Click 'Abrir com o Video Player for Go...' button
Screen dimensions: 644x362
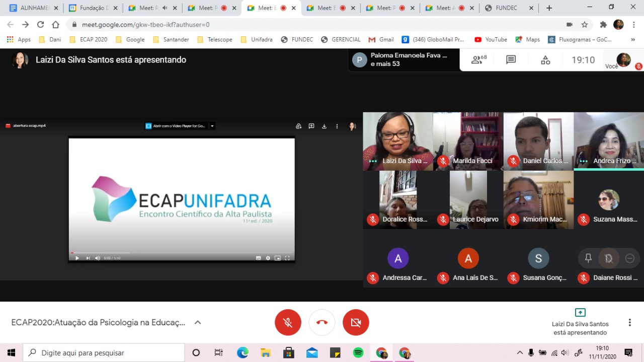pyautogui.click(x=177, y=126)
